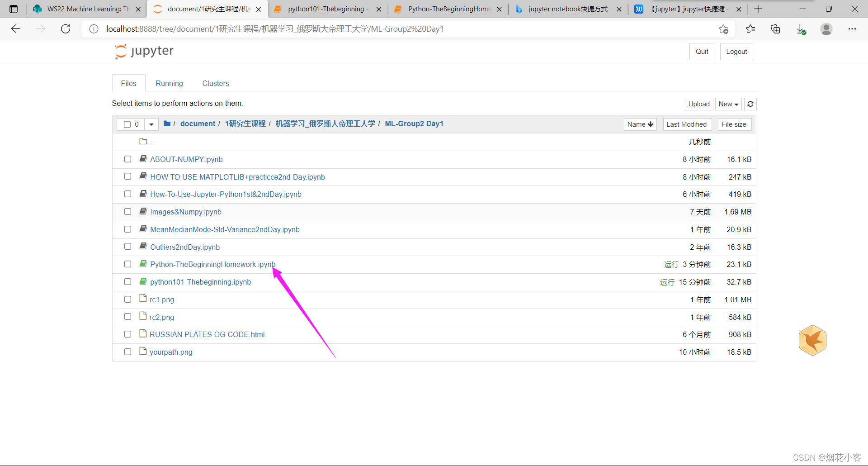Image resolution: width=868 pixels, height=466 pixels.
Task: Open browser downloads icon
Action: click(801, 29)
